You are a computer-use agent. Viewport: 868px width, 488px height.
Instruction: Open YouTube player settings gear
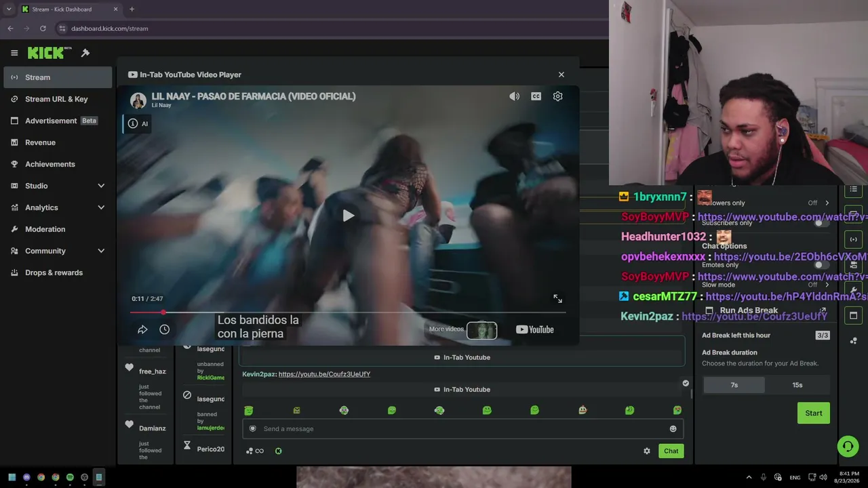(x=557, y=96)
